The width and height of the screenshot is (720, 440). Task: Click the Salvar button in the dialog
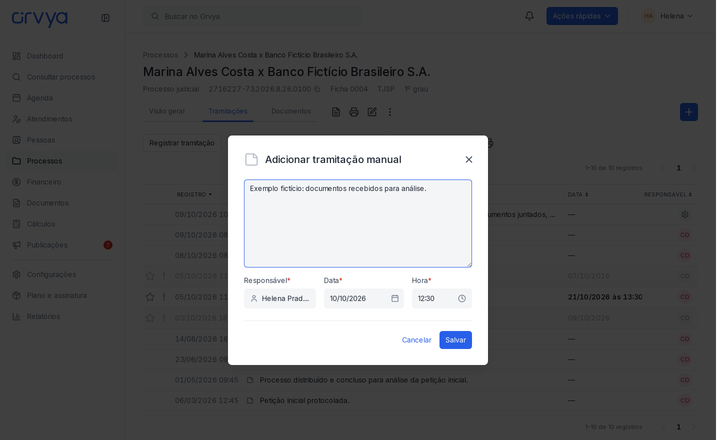coord(455,340)
